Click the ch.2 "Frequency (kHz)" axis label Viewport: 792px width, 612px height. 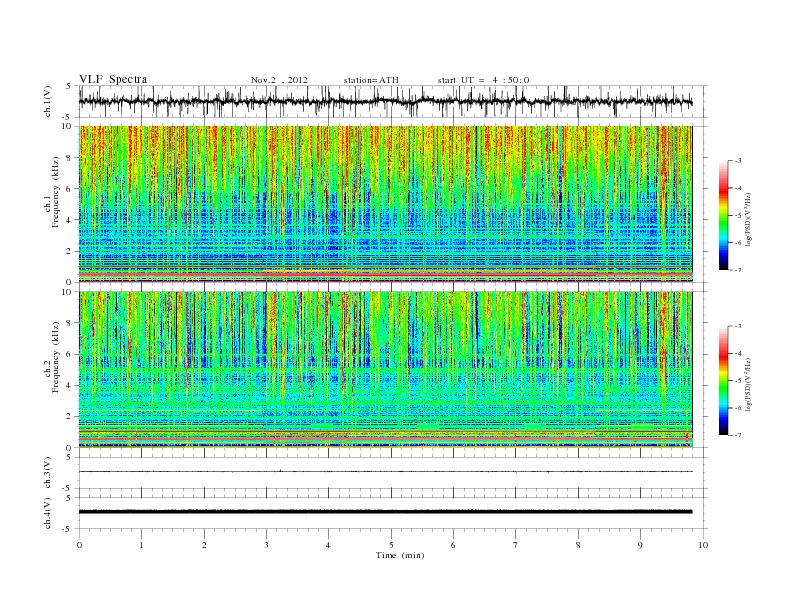[55, 356]
